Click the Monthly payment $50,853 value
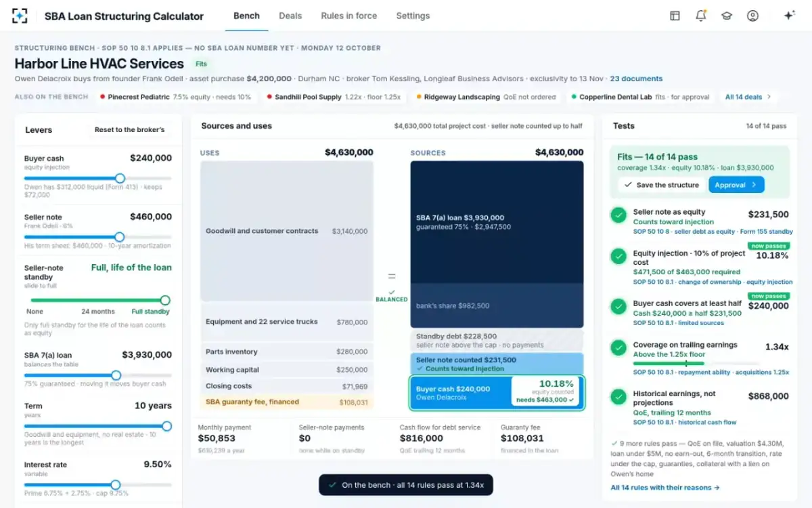This screenshot has height=508, width=812. click(x=217, y=438)
